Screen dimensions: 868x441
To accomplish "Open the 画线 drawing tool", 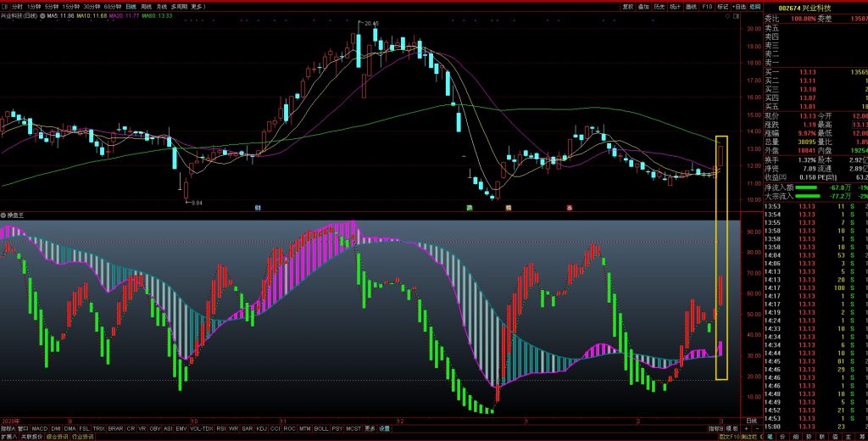I will (x=691, y=6).
